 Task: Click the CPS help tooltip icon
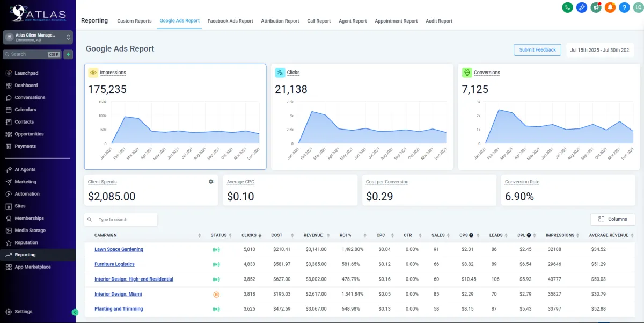471,235
